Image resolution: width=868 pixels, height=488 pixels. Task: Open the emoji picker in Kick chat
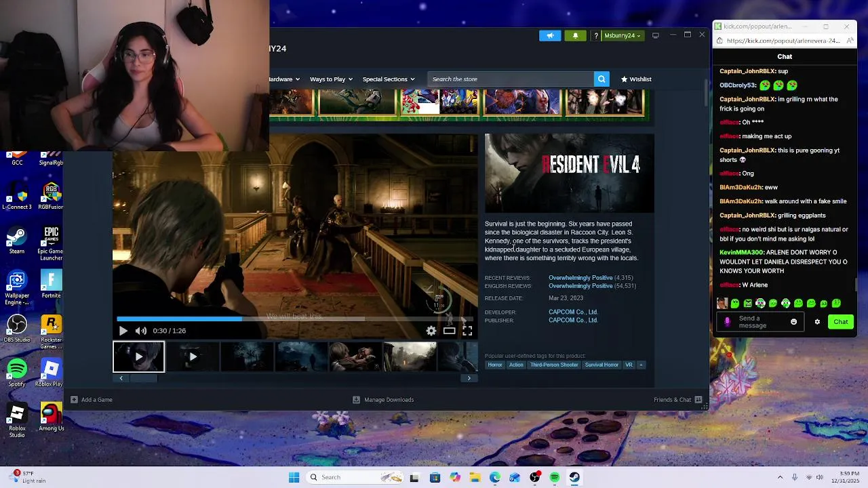click(x=793, y=322)
